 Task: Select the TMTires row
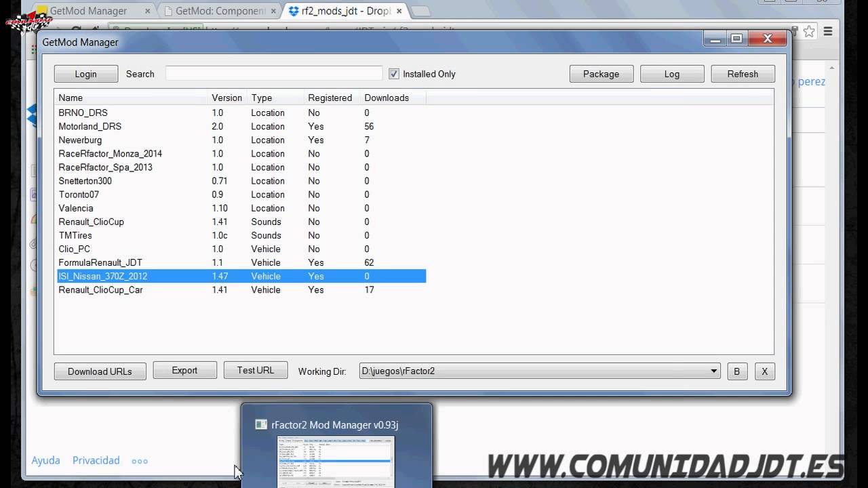(241, 235)
